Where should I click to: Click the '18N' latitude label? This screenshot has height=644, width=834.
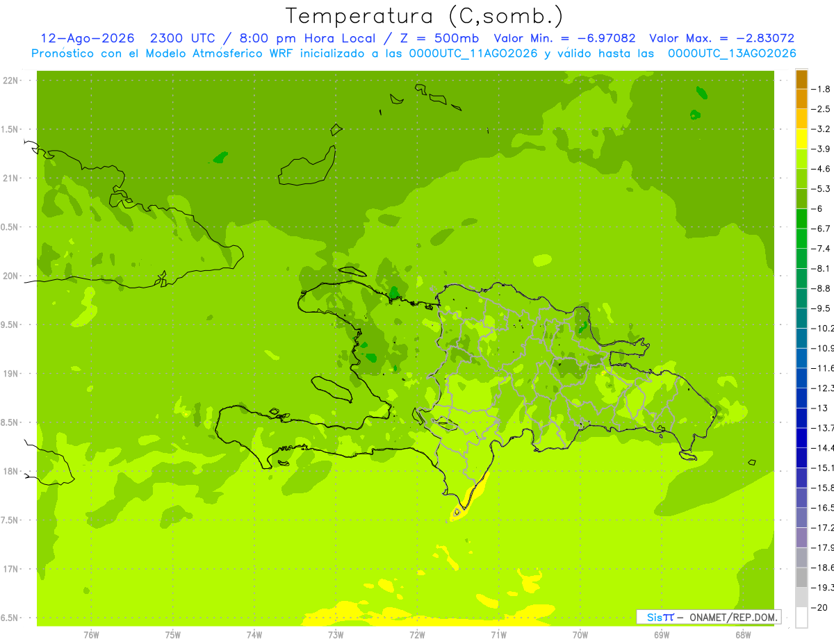pos(12,472)
